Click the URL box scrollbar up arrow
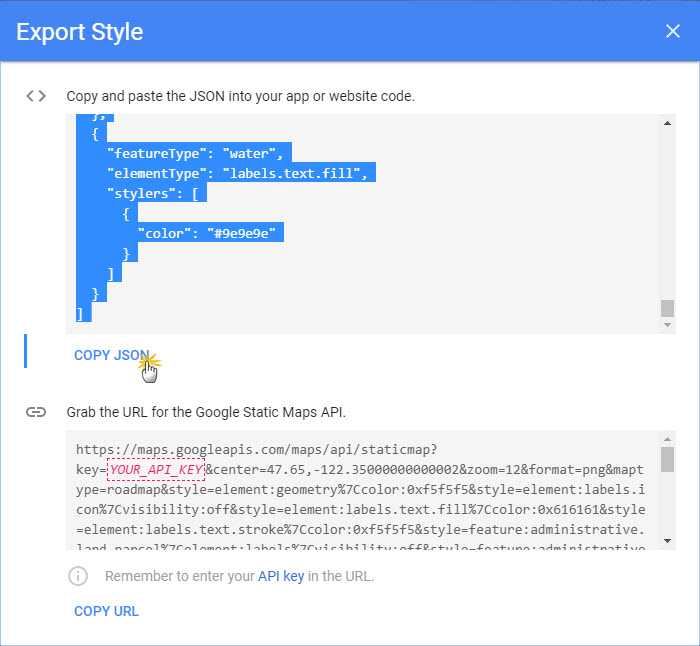 tap(667, 439)
